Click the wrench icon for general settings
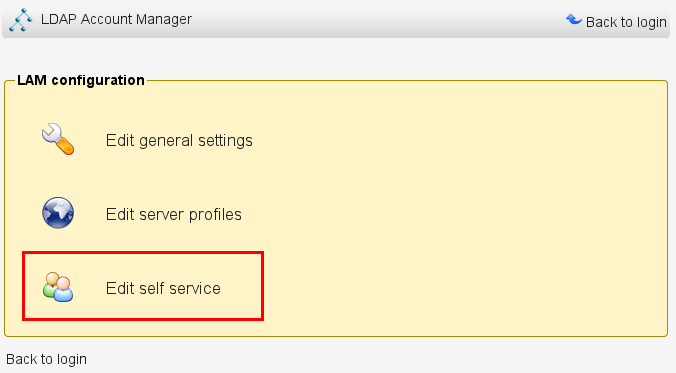This screenshot has width=676, height=373. pos(58,139)
